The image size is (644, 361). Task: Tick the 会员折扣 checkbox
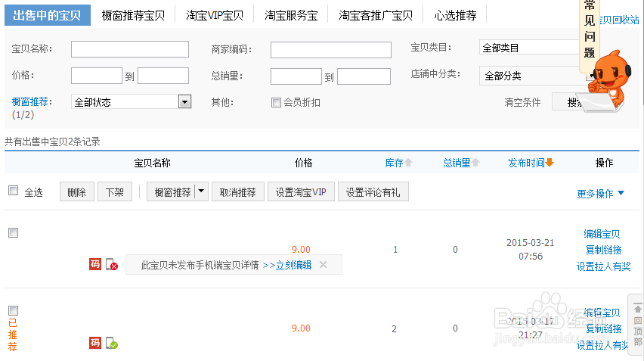coord(276,102)
